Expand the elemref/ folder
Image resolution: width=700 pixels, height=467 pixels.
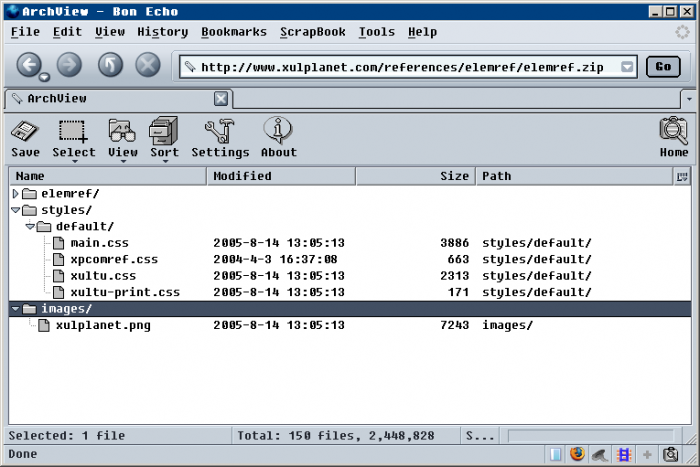[15, 194]
